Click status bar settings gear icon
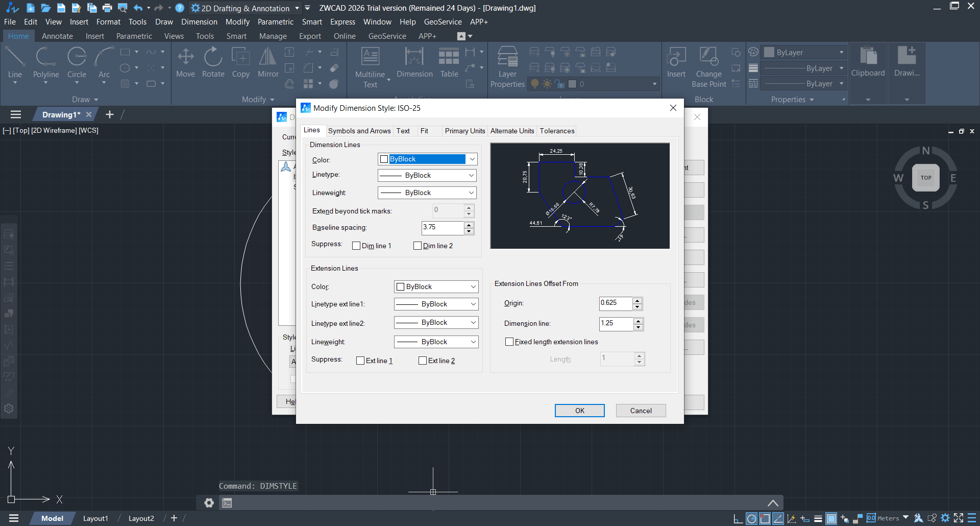 (945, 518)
